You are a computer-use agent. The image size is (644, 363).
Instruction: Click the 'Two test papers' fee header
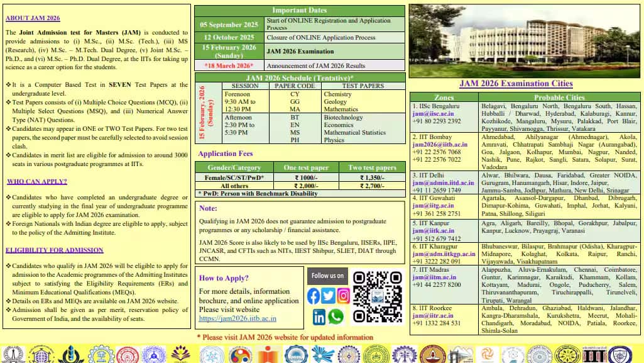[372, 167]
